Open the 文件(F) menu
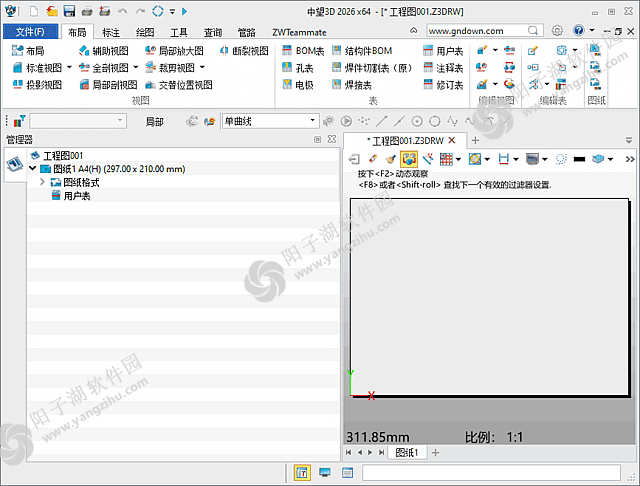This screenshot has height=486, width=640. pos(30,32)
